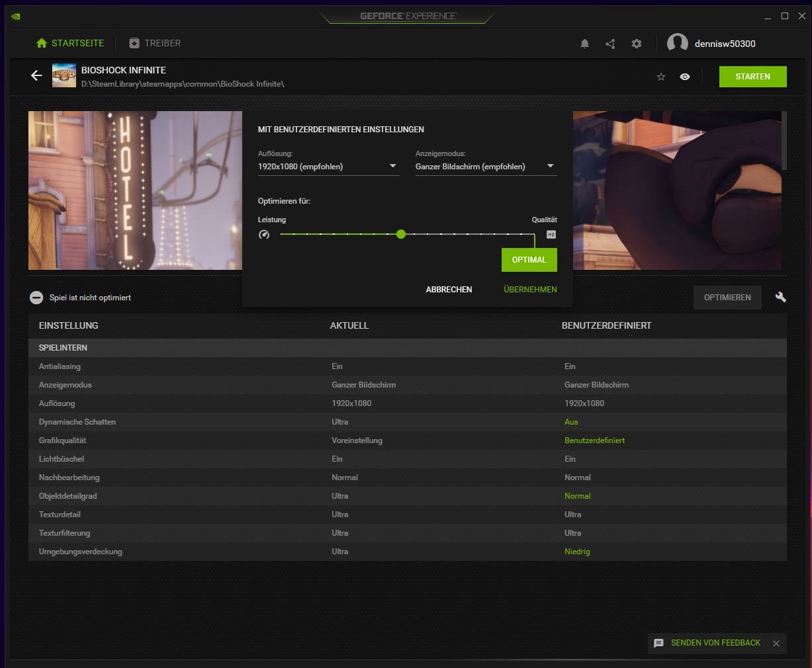
Task: Select the Dynamische Schatten row
Action: [x=408, y=422]
